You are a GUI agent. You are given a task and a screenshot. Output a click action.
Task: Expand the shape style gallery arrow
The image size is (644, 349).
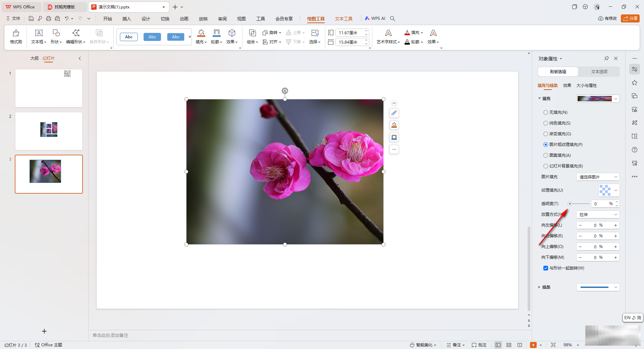coord(190,37)
